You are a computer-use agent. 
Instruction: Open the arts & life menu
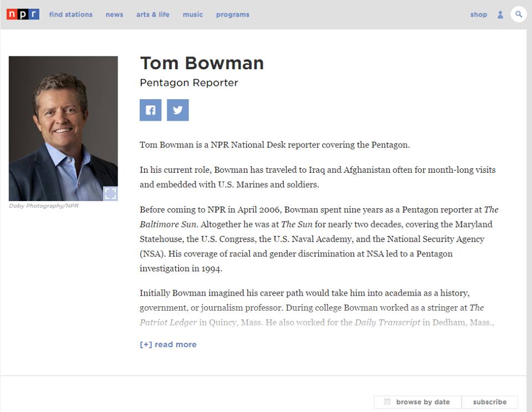click(x=153, y=14)
